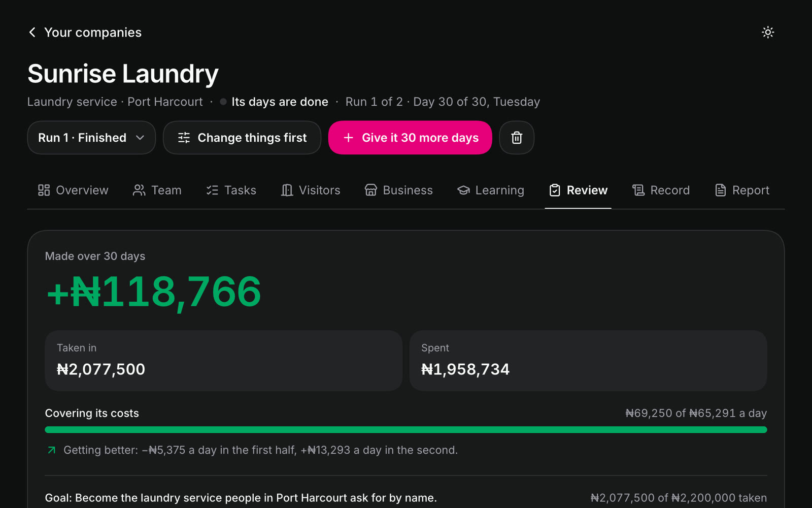This screenshot has width=812, height=508.
Task: Click the Report document icon
Action: pos(721,190)
